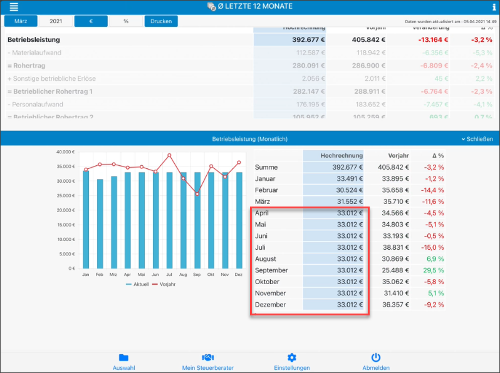Click the November row label
Image resolution: width=500 pixels, height=373 pixels.
[x=270, y=293]
